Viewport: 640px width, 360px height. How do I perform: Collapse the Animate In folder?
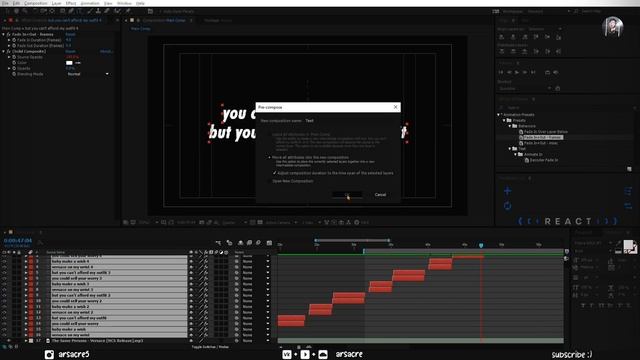tap(516, 154)
